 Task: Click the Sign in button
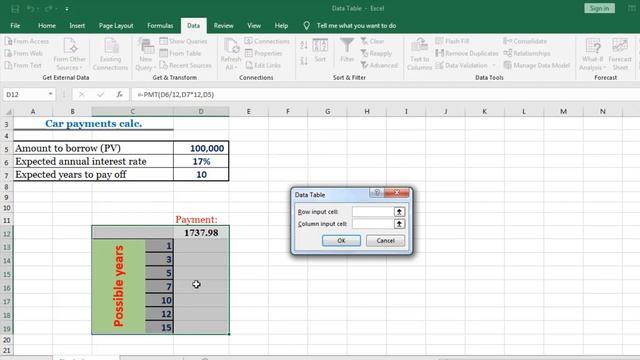(599, 8)
